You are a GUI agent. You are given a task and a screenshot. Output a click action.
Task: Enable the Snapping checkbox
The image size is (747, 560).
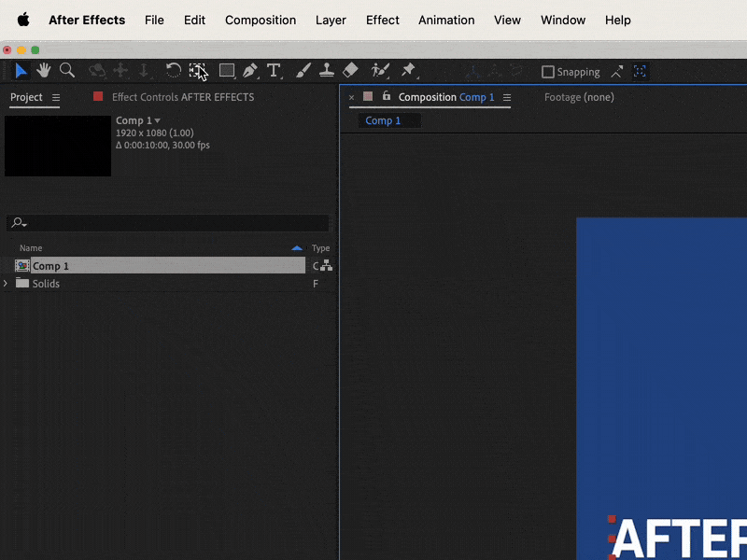pos(548,72)
